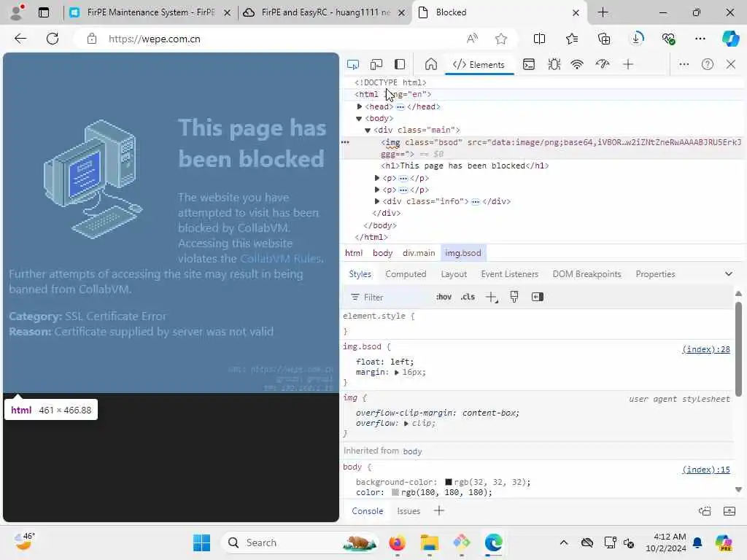Expand the second p element node
This screenshot has height=560, width=747.
(377, 190)
